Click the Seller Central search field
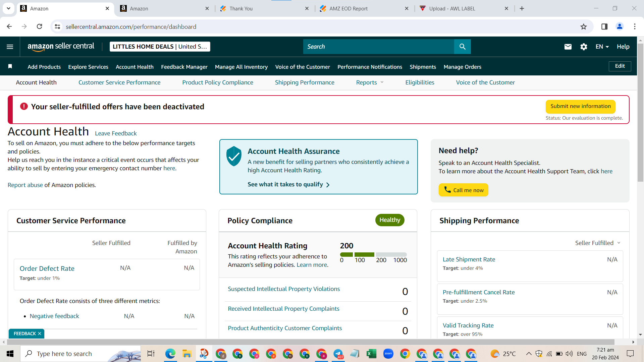The width and height of the screenshot is (644, 362). 379,47
